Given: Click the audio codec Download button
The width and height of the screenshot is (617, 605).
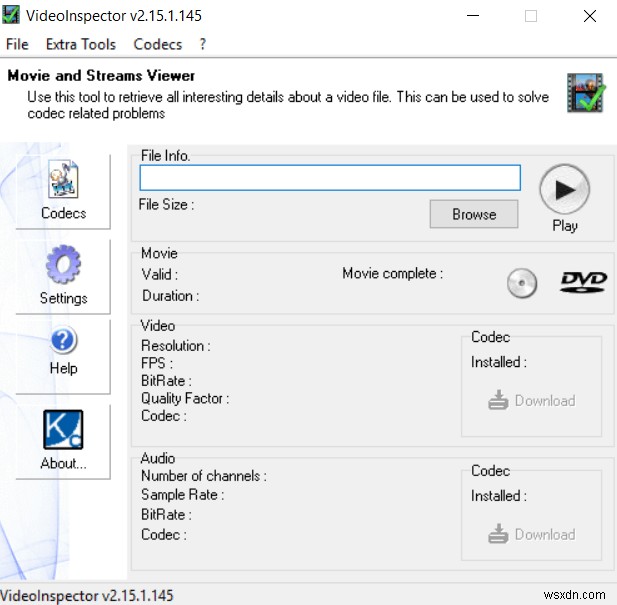Looking at the screenshot, I should (x=532, y=534).
